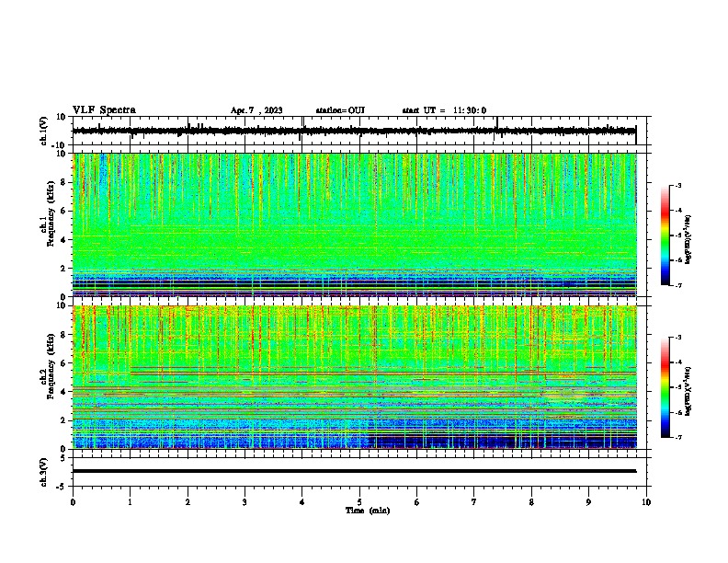
Task: Click the "8" kHz tick of ch.2 spectrogram
Action: click(63, 335)
